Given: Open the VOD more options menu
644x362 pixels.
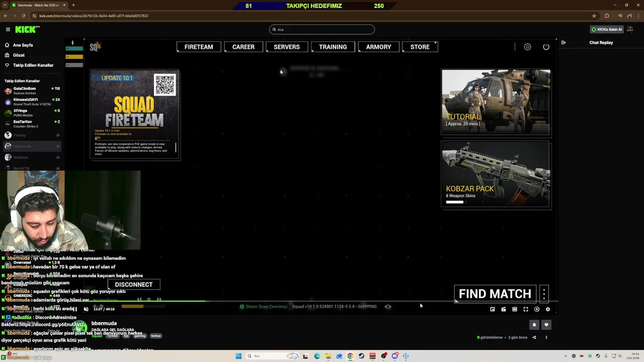Looking at the screenshot, I should pyautogui.click(x=546, y=337).
